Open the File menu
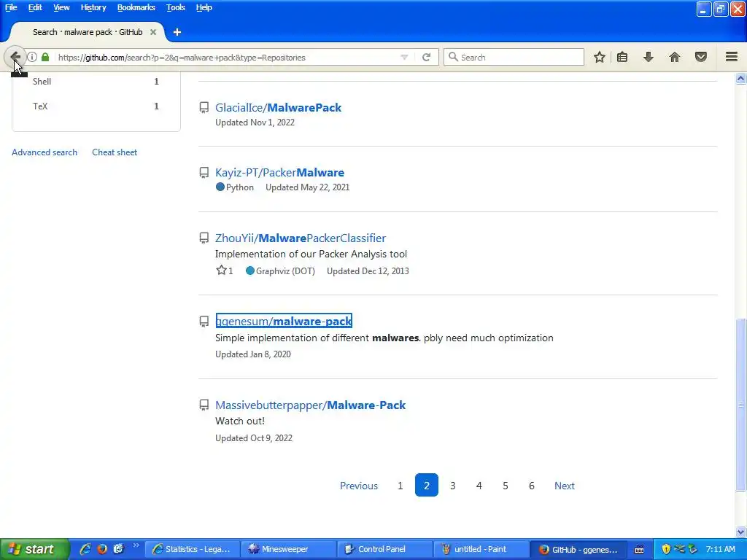The width and height of the screenshot is (747, 560). 11,7
